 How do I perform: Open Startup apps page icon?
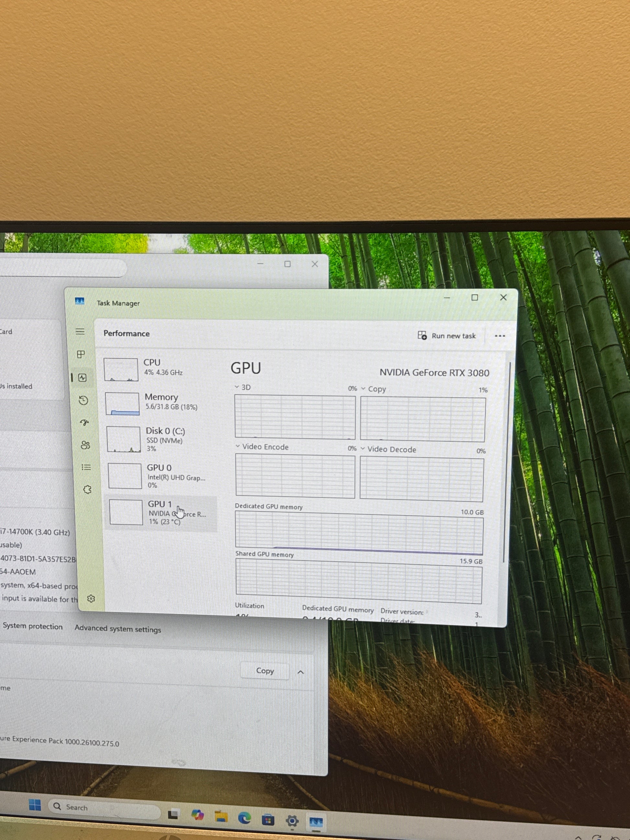pos(84,422)
